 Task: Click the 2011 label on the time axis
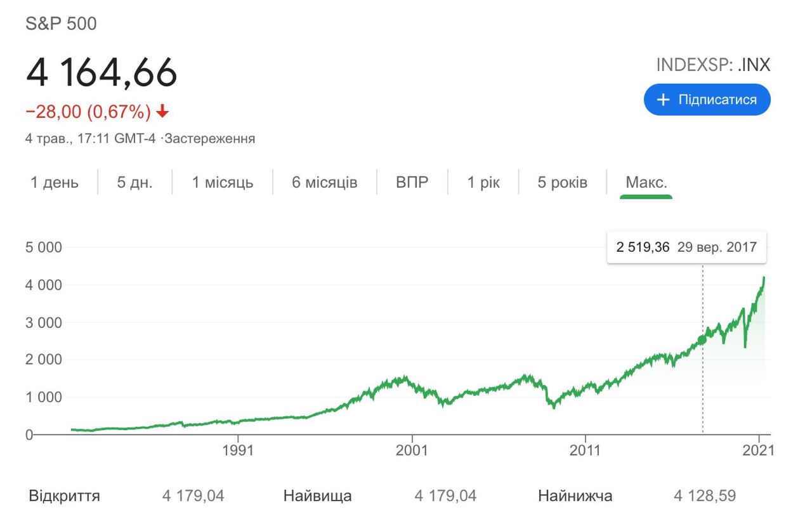pyautogui.click(x=585, y=450)
